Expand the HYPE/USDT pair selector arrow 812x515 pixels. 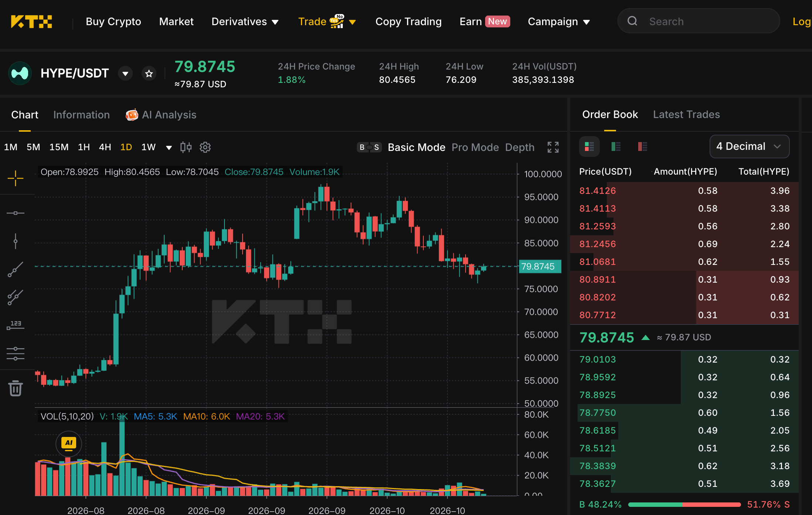click(125, 74)
